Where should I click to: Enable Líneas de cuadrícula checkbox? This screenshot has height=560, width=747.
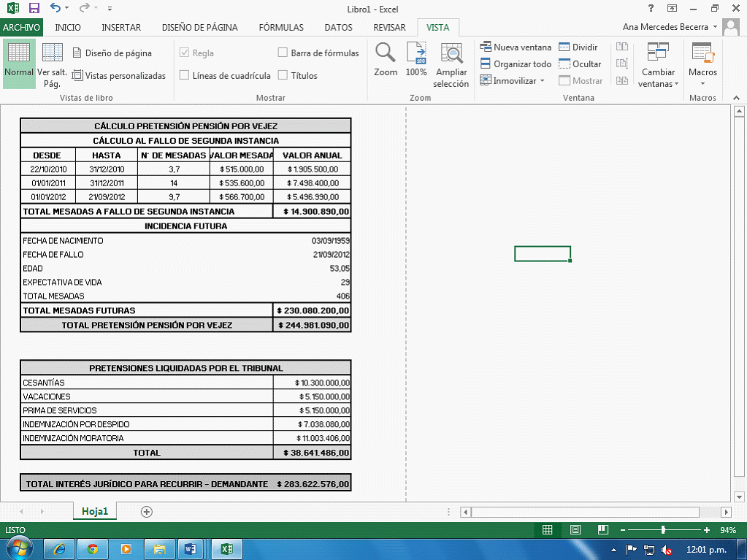[185, 75]
